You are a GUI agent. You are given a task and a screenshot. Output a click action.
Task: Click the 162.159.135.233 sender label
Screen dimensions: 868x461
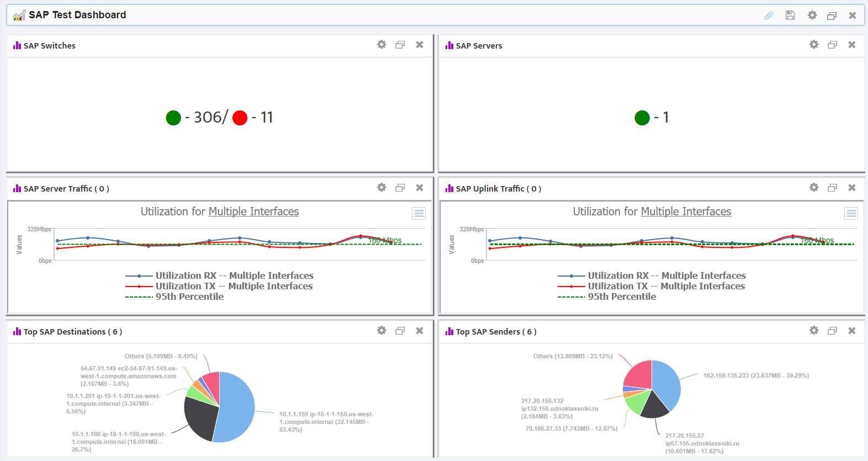756,375
